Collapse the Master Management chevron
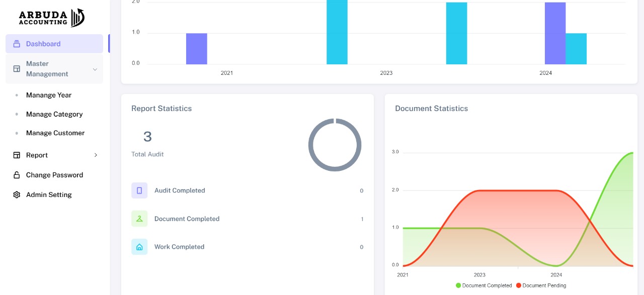Image resolution: width=644 pixels, height=295 pixels. (x=95, y=69)
